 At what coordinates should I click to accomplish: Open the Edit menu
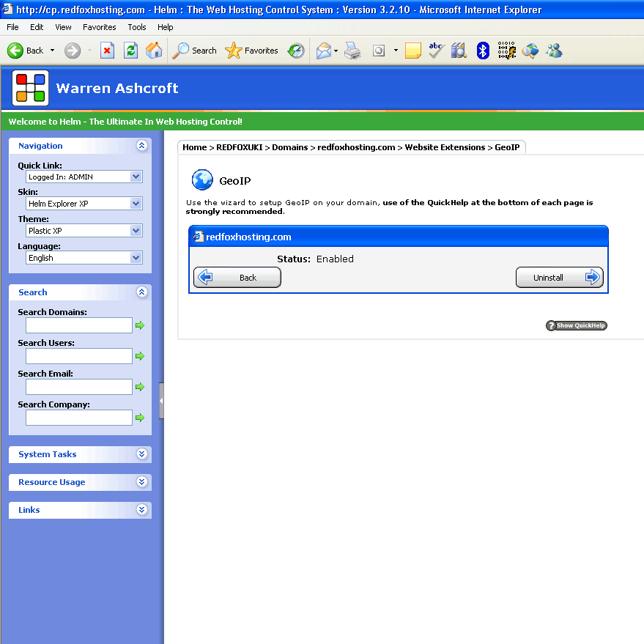pos(37,27)
